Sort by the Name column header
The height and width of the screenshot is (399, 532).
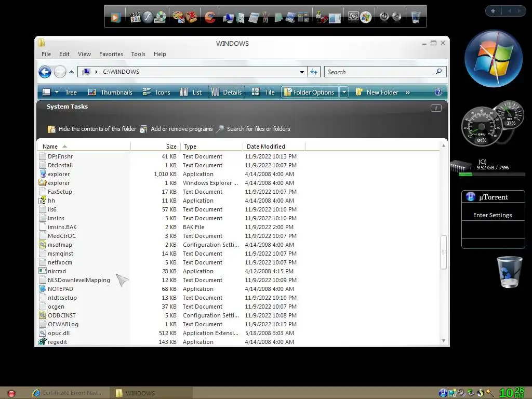click(84, 147)
